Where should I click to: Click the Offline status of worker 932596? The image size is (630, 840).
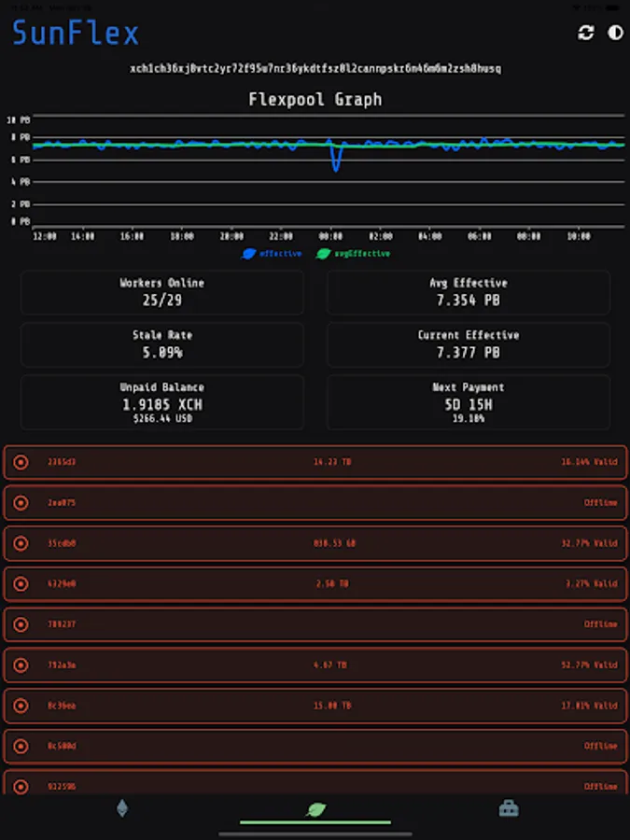pyautogui.click(x=600, y=787)
